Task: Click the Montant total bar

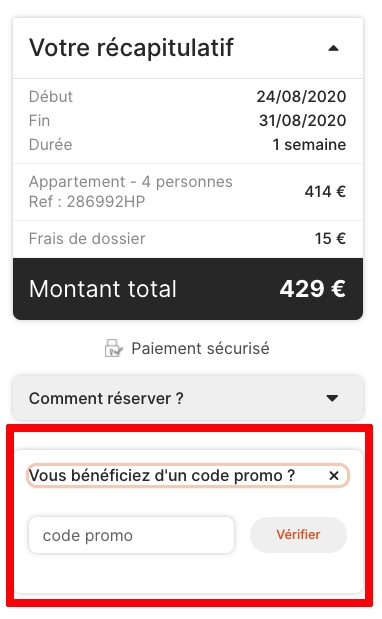Action: [x=188, y=289]
